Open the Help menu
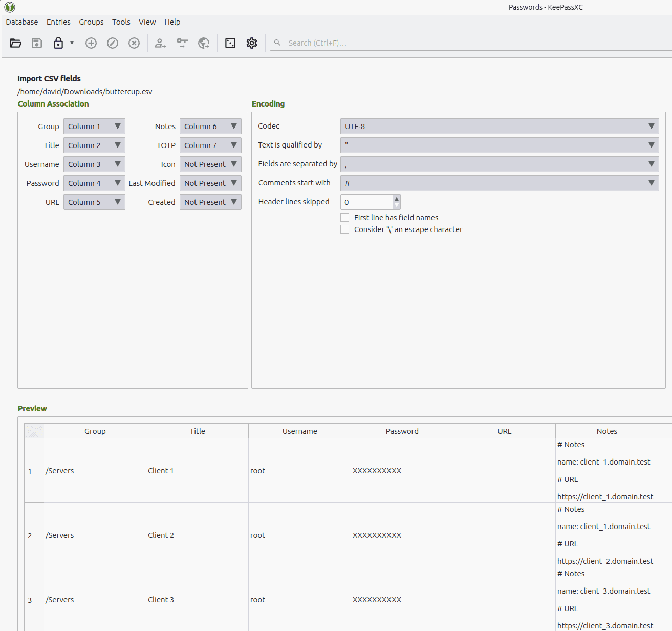 172,22
